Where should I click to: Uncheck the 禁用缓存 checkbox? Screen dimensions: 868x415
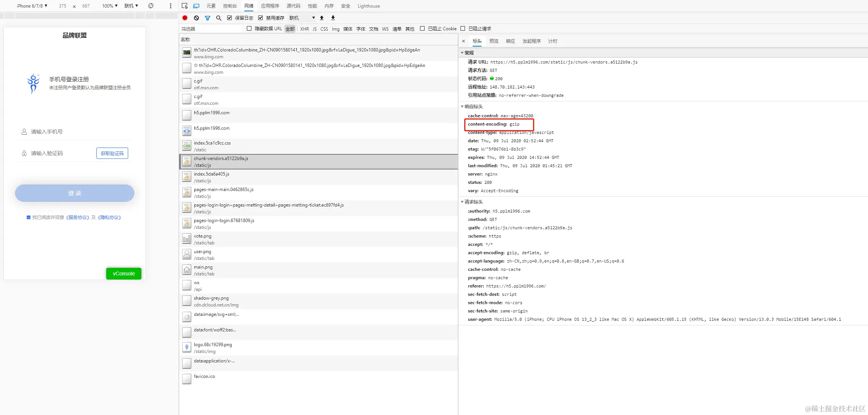point(260,18)
